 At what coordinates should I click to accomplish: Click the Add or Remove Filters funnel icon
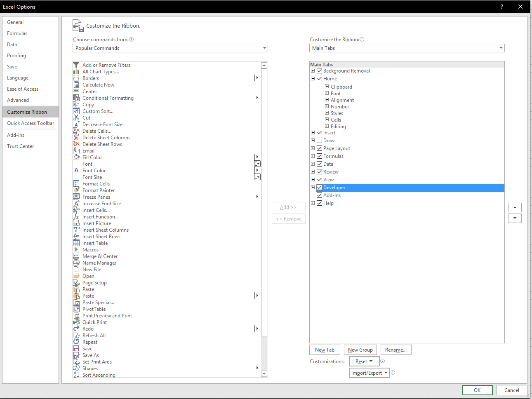[x=76, y=65]
